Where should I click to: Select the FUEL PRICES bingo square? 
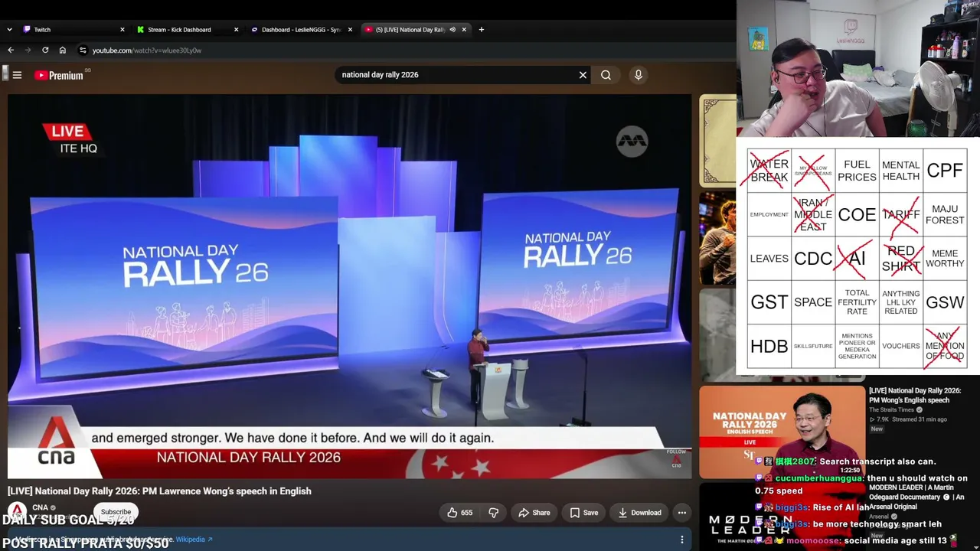tap(857, 171)
